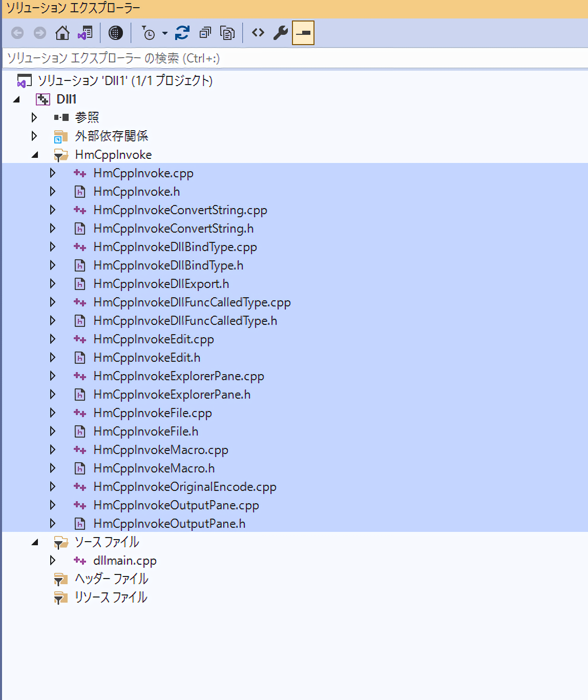The height and width of the screenshot is (700, 588).
Task: Click the Show All Files icon
Action: tap(227, 33)
